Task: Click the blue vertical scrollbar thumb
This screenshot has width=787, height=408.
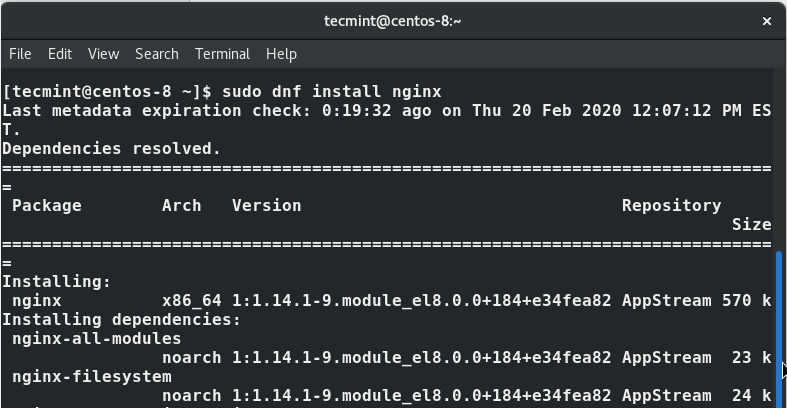Action: coord(780,310)
